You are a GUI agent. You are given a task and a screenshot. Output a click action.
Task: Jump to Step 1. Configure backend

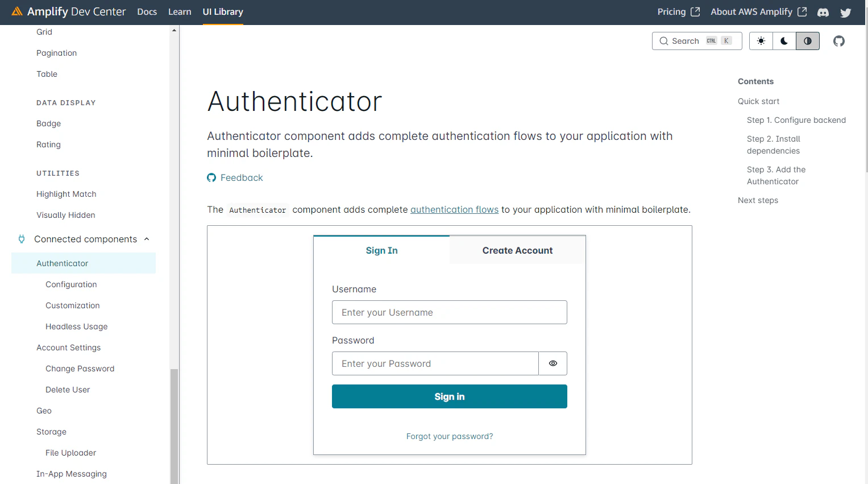796,120
